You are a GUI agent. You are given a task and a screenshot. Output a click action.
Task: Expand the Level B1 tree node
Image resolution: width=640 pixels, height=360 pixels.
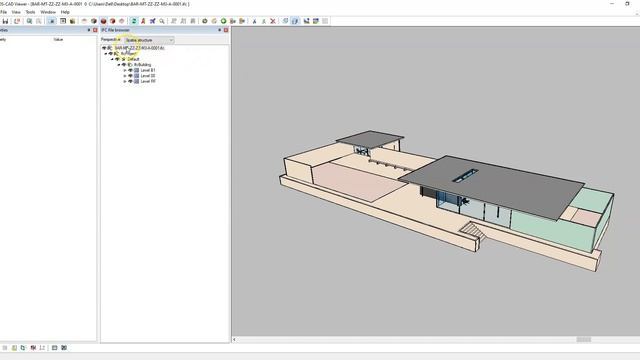pyautogui.click(x=125, y=70)
